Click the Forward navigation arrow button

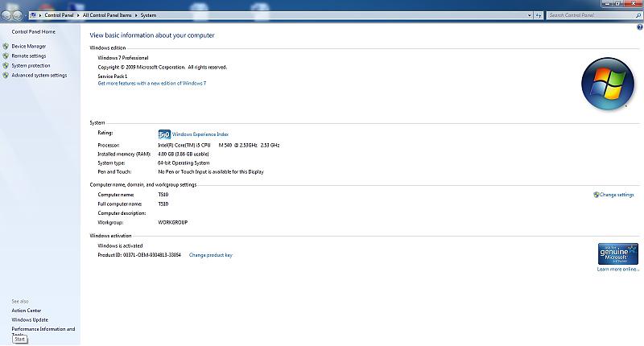(18, 15)
